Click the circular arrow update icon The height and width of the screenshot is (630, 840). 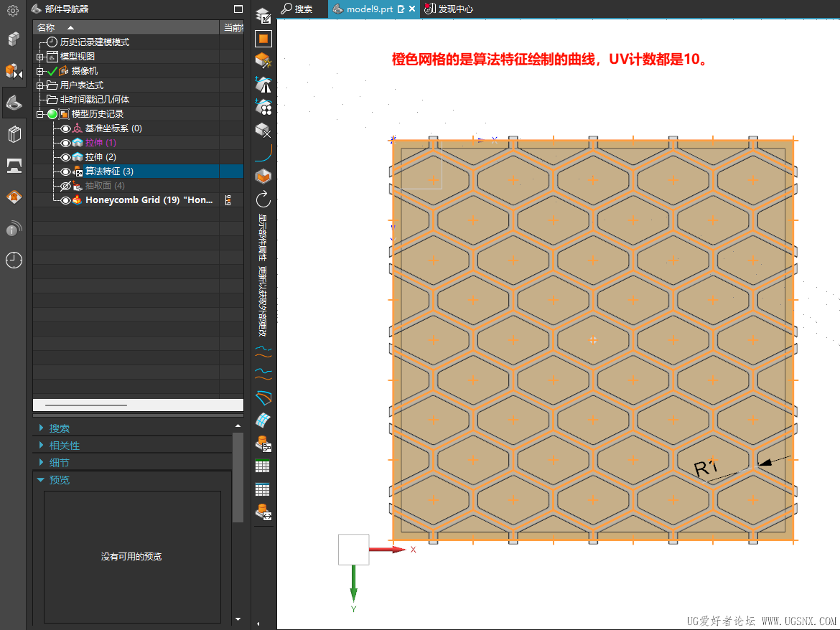pos(263,198)
